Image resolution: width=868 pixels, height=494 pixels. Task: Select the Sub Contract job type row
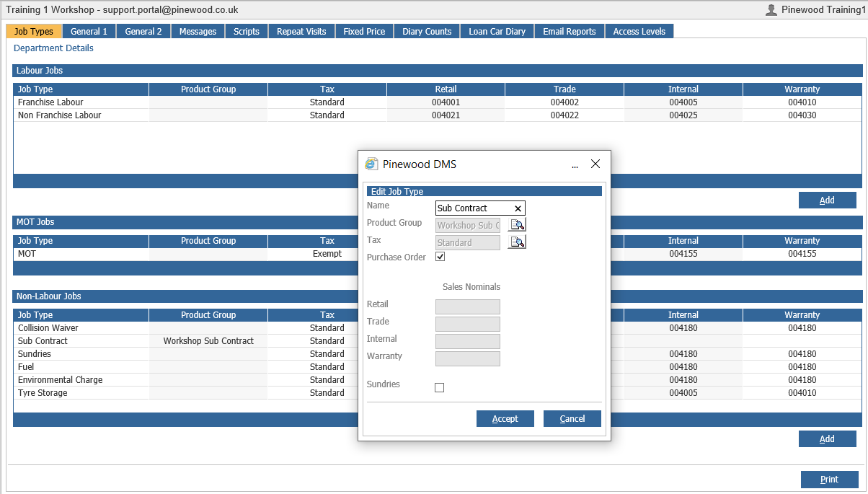coord(438,341)
